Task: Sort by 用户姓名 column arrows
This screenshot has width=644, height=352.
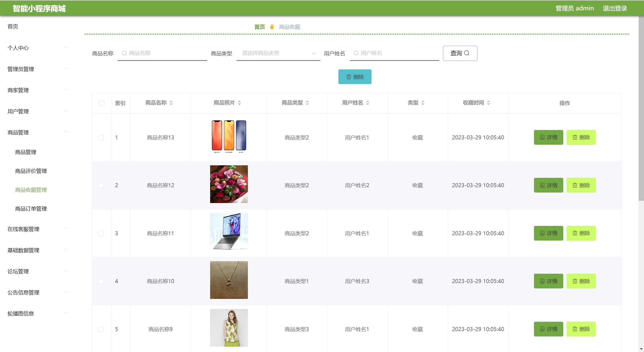Action: pos(367,103)
